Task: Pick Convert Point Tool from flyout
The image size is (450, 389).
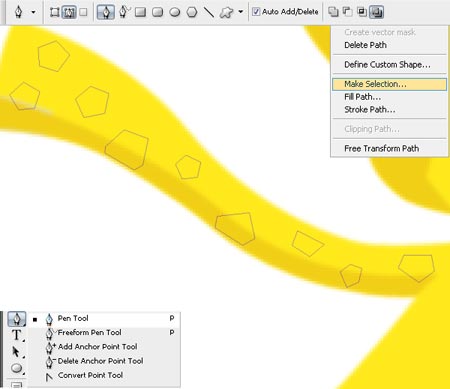Action: click(x=104, y=375)
